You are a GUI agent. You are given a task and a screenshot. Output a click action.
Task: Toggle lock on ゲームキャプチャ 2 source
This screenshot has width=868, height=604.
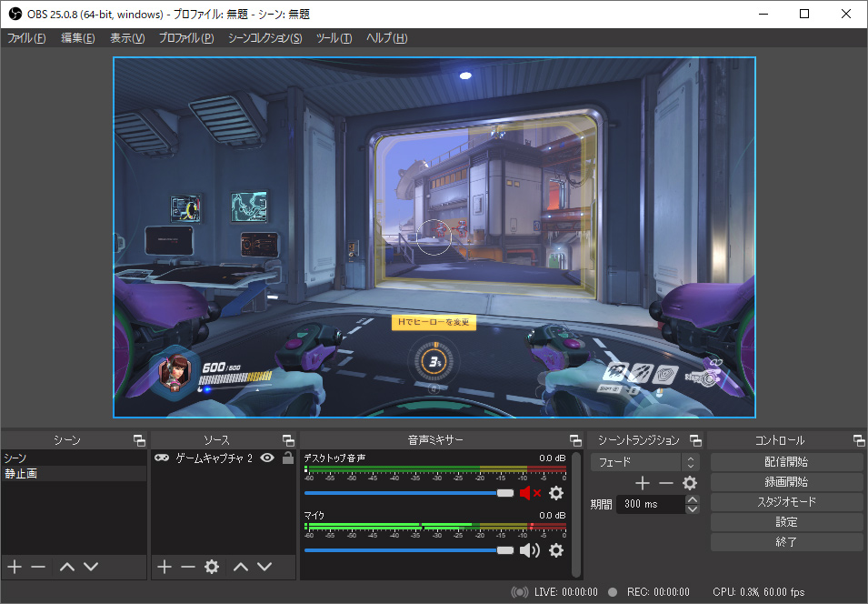pos(287,458)
